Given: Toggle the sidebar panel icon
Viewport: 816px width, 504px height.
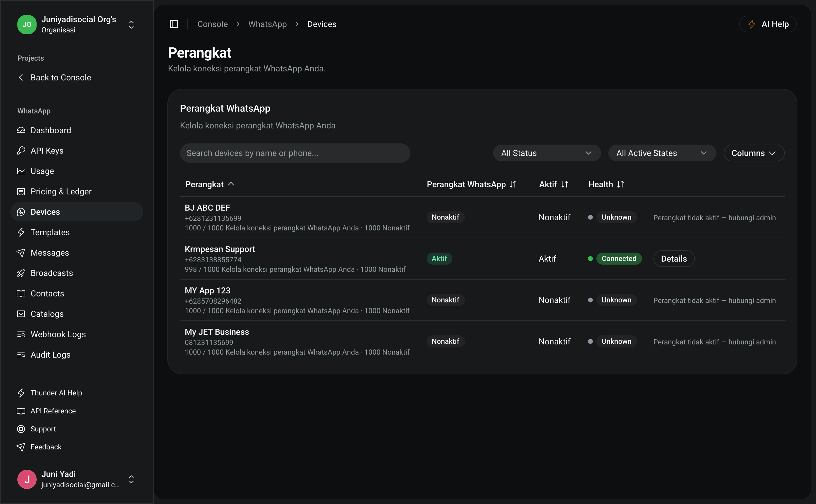Looking at the screenshot, I should pos(174,24).
